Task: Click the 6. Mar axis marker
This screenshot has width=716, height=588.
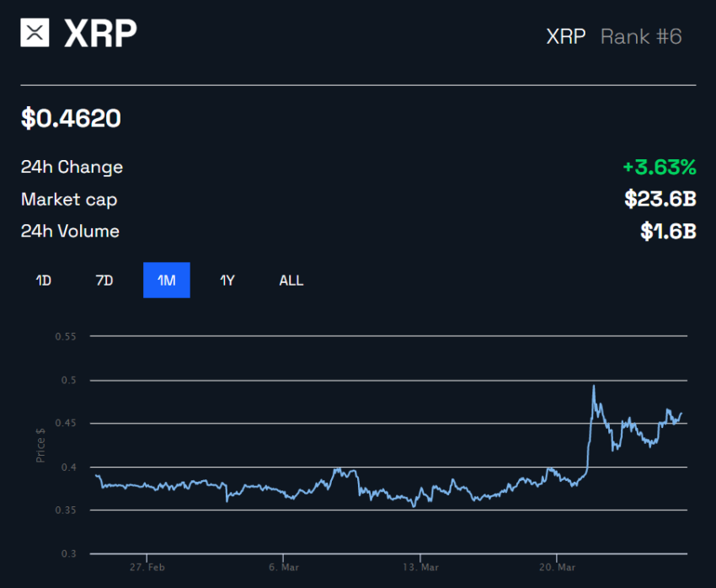Action: (x=284, y=567)
